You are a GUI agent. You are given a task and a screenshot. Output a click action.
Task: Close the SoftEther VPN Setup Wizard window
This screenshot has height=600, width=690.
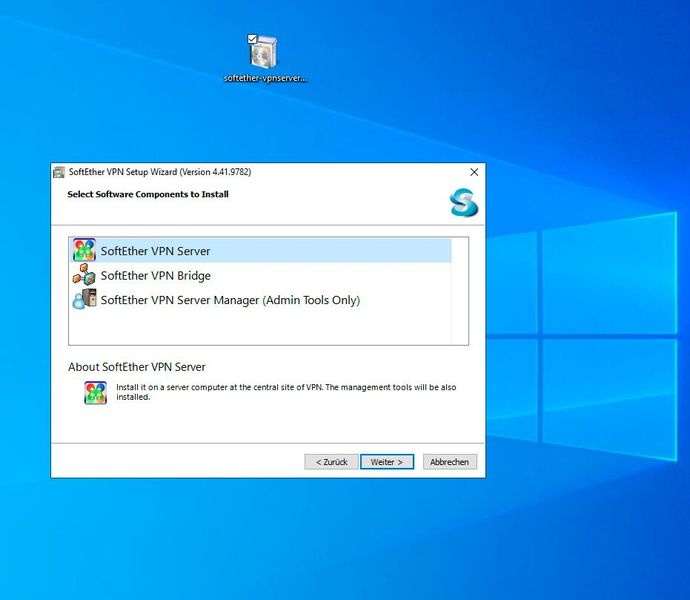474,172
